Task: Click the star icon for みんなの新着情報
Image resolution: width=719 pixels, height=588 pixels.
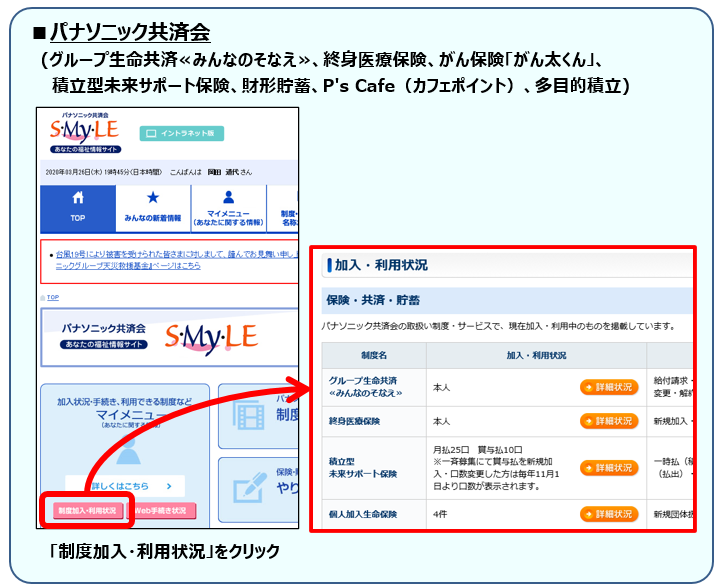Action: pyautogui.click(x=153, y=198)
